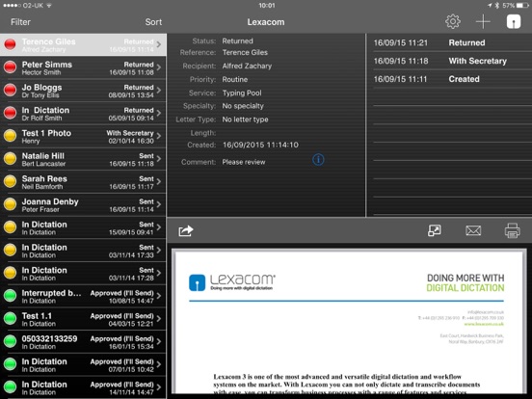Click green status dot for 050332133259

11,341
